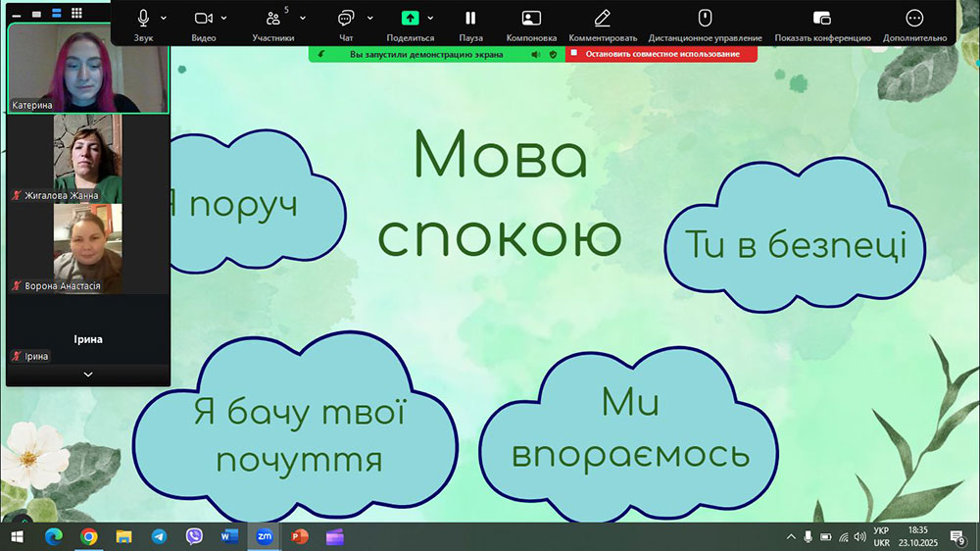
Task: Open Telegram from the taskbar
Action: 159,536
